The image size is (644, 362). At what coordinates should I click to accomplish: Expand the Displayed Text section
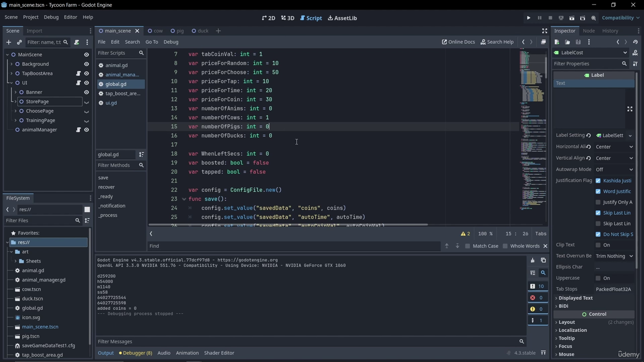click(575, 298)
